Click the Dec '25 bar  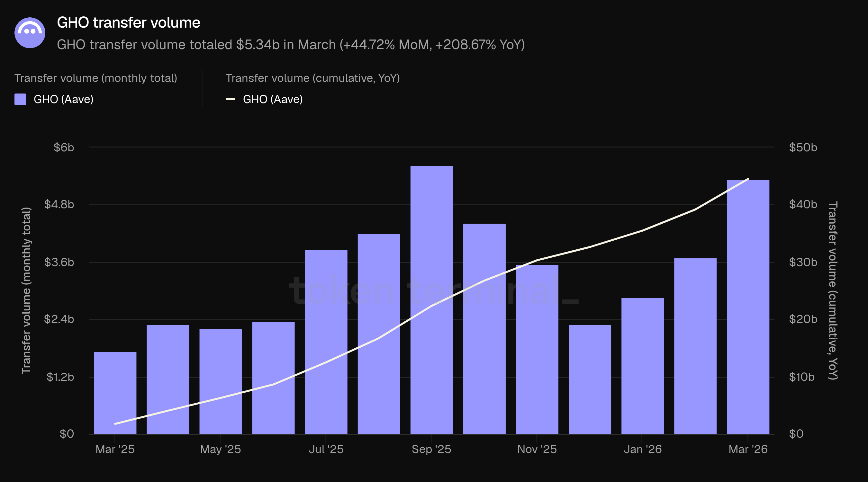[x=590, y=379]
